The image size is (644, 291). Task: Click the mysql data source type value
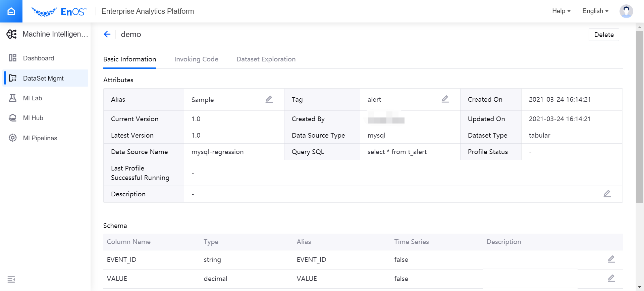point(376,135)
